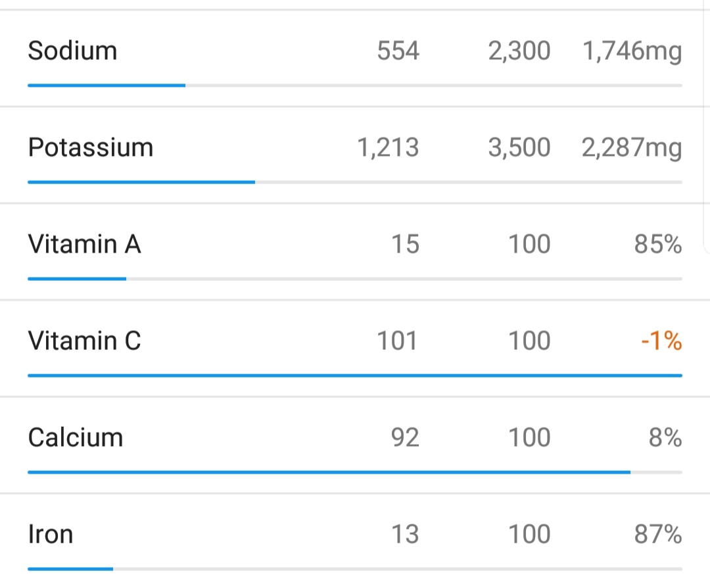Viewport: 710px width, 588px height.
Task: Click the 3,500 Potassium goal value
Action: pyautogui.click(x=519, y=147)
